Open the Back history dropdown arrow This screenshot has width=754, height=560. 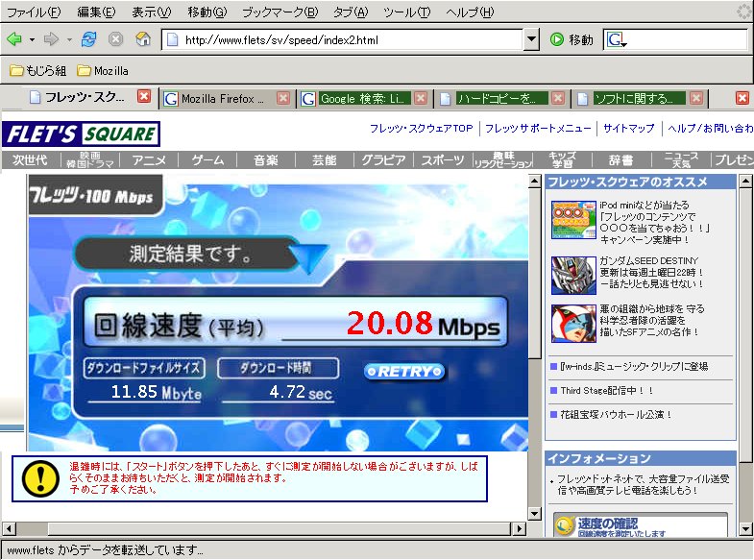(x=32, y=39)
